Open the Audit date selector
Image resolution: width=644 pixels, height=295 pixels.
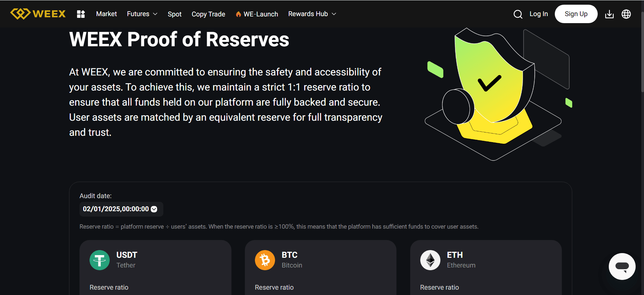tap(154, 209)
